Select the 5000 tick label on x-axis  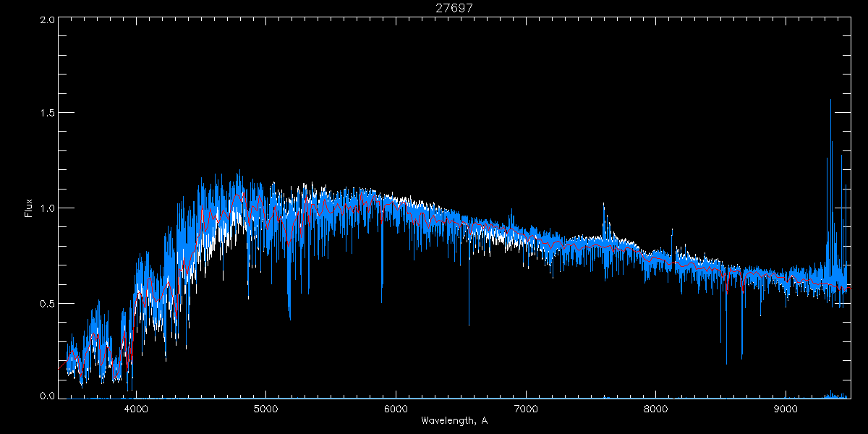point(265,409)
